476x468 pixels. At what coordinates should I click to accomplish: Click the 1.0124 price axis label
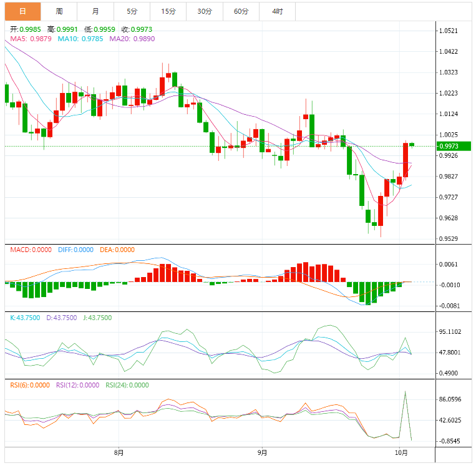[449, 114]
